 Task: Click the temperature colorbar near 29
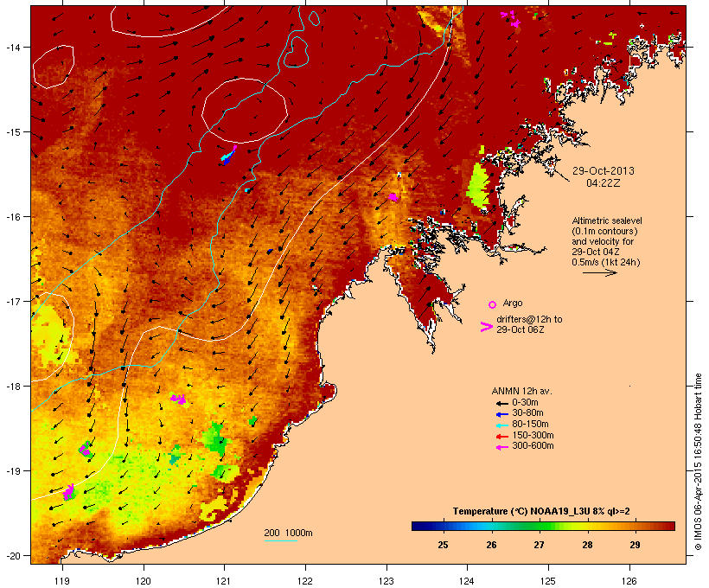(x=635, y=526)
